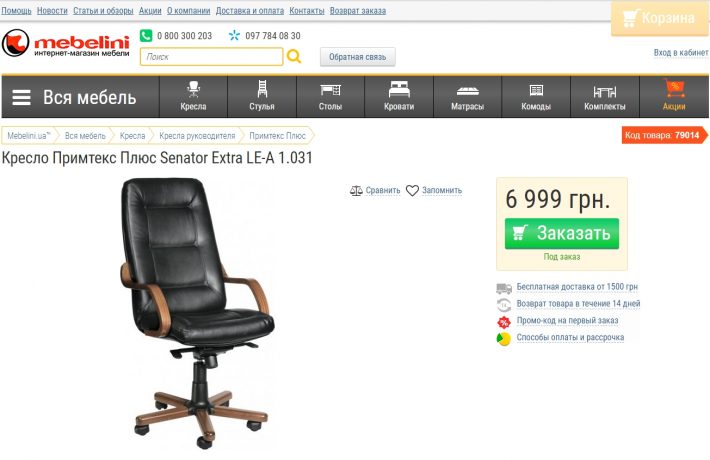The height and width of the screenshot is (460, 710).
Task: Open the Комоды category icon
Action: coord(536,90)
